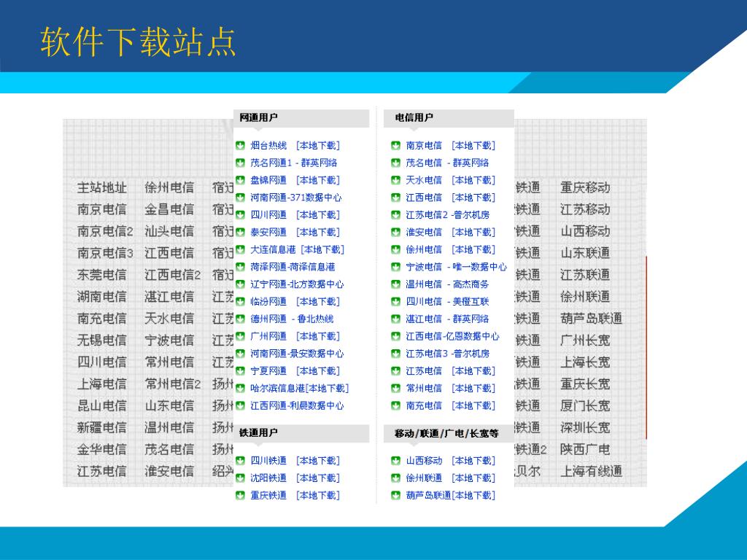
Task: Click the download icon beside 宁波电信 - 唯一数据中心
Action: pyautogui.click(x=396, y=267)
